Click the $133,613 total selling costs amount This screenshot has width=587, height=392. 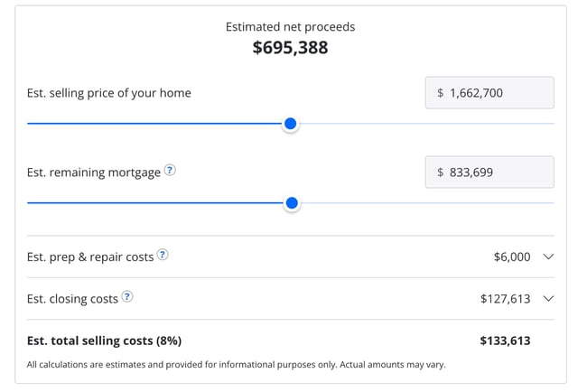click(x=505, y=341)
